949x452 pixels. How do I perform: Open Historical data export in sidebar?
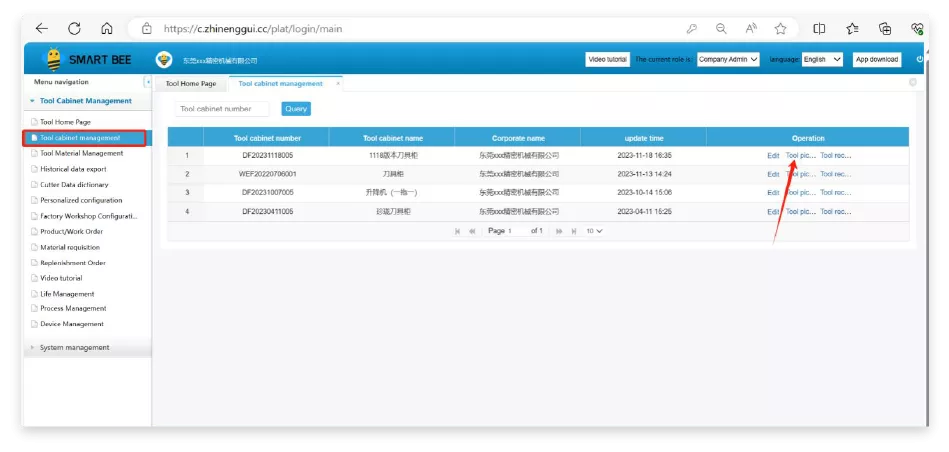pyautogui.click(x=73, y=169)
